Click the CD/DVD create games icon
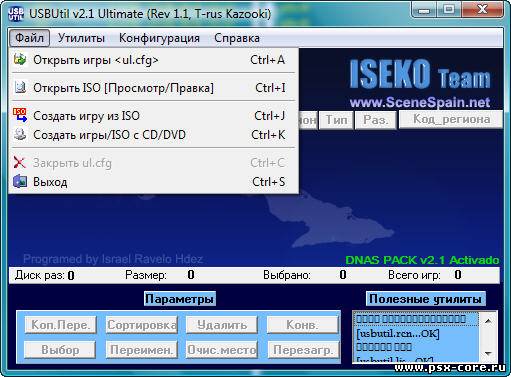 [20, 135]
